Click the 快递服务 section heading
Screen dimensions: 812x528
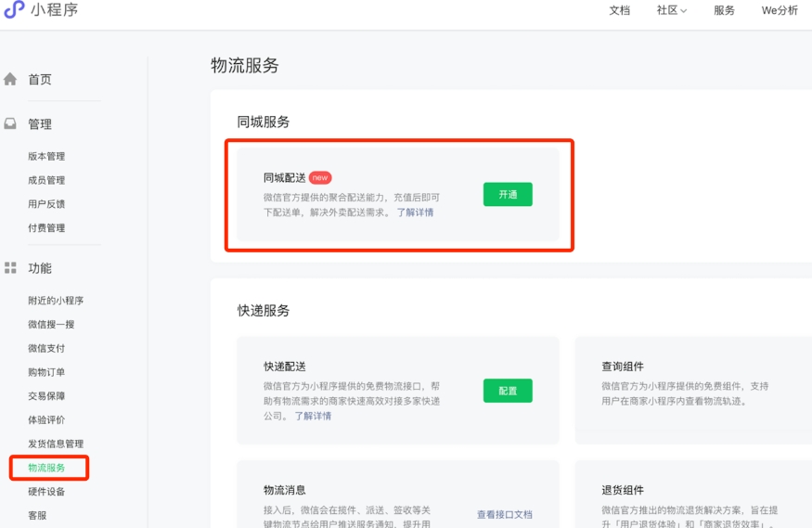pyautogui.click(x=263, y=310)
